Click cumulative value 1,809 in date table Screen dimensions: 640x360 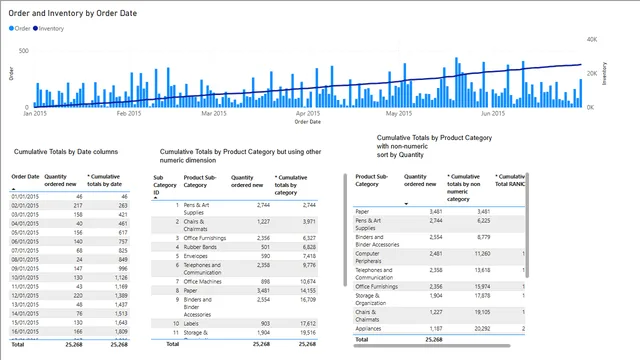pyautogui.click(x=121, y=331)
